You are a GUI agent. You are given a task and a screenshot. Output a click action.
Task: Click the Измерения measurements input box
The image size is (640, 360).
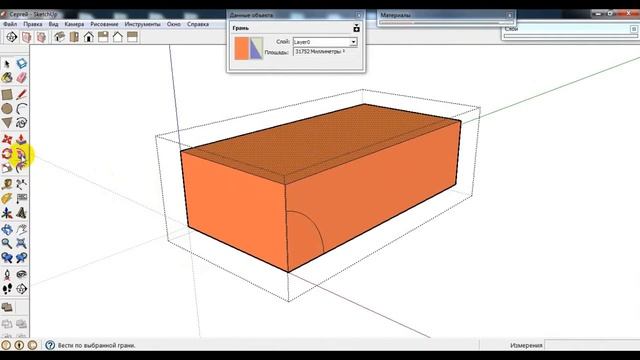pyautogui.click(x=592, y=345)
